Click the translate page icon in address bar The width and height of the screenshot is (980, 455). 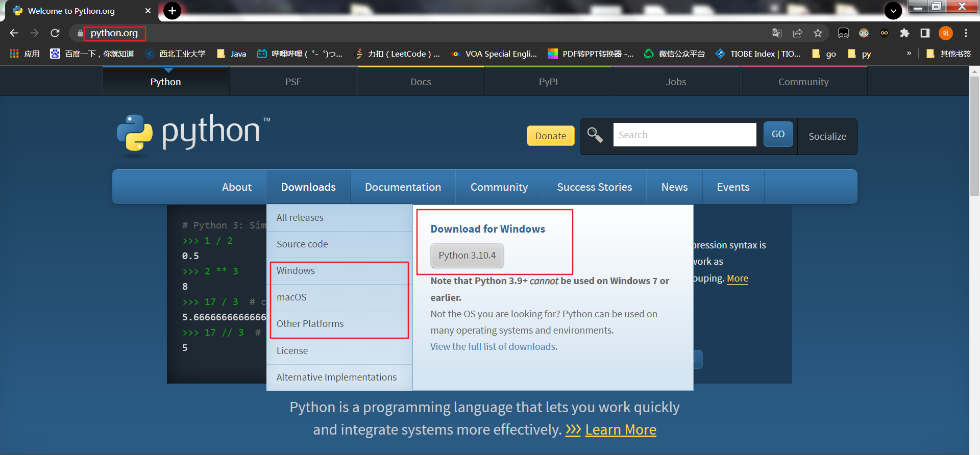[x=777, y=33]
